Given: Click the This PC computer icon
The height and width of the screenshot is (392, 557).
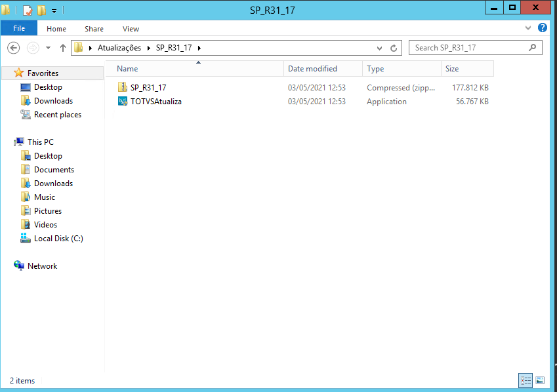Looking at the screenshot, I should tap(19, 142).
